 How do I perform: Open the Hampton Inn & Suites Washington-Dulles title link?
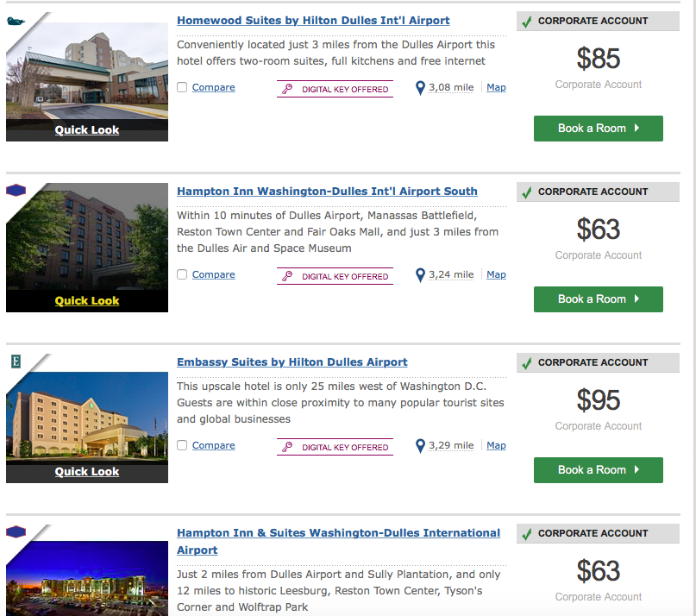click(338, 541)
